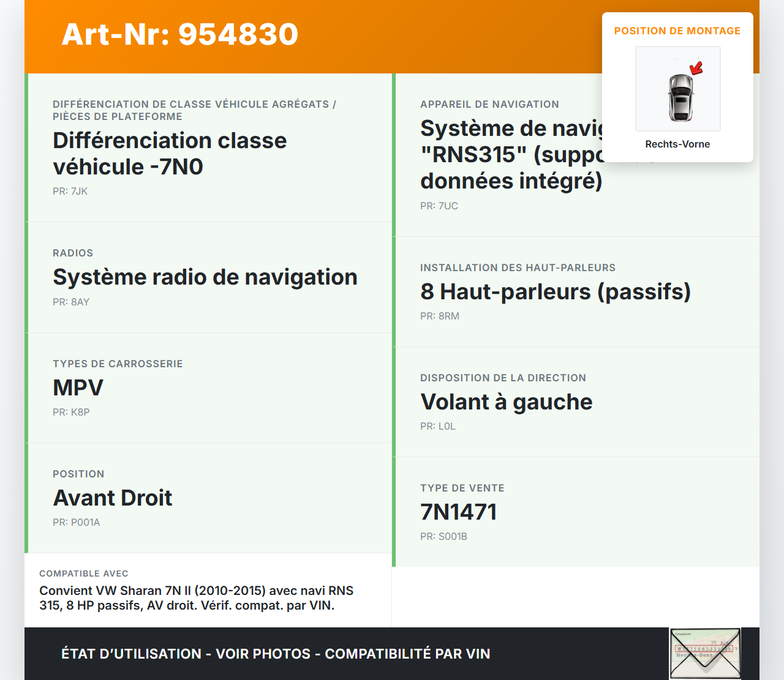Click the POSITION DE MONTAGE card header
784x680 pixels.
(677, 31)
